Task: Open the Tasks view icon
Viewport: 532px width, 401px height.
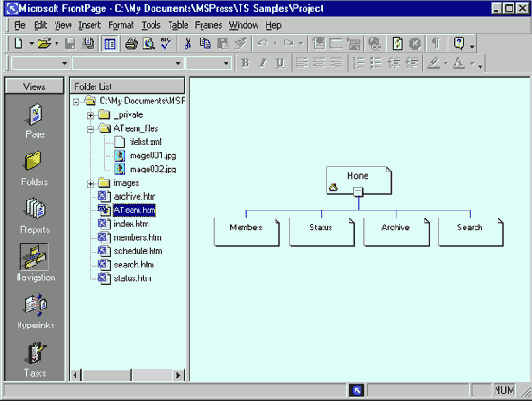Action: point(35,359)
